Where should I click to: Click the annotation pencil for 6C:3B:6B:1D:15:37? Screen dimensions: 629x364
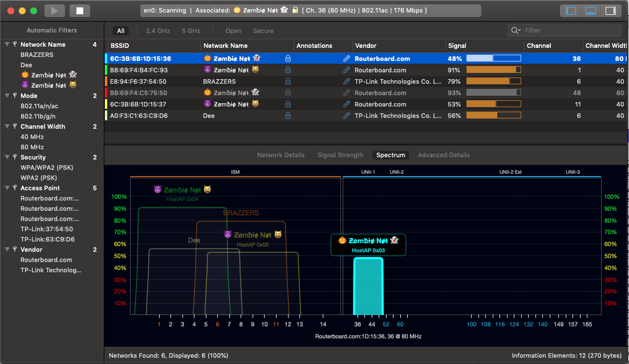tap(347, 104)
